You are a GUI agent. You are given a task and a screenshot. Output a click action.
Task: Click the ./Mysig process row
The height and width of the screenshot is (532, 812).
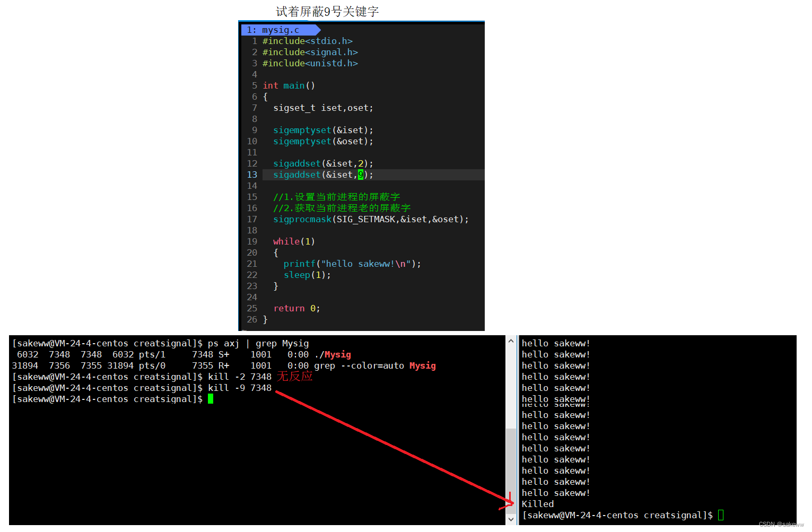(x=181, y=354)
